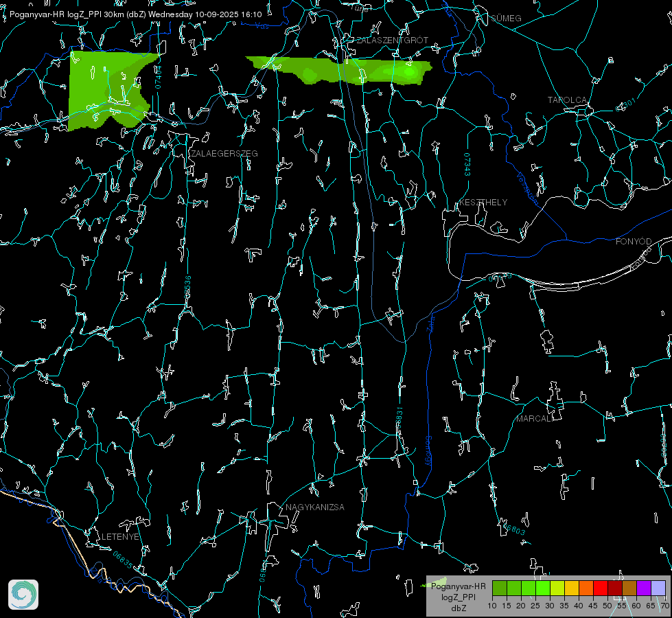Click the road number 07343 label

click(x=467, y=165)
